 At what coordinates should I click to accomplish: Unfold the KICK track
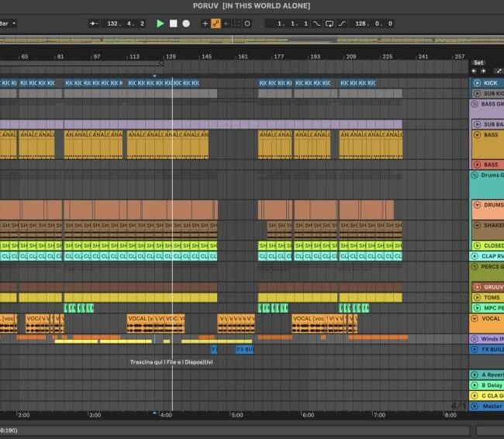(x=475, y=82)
